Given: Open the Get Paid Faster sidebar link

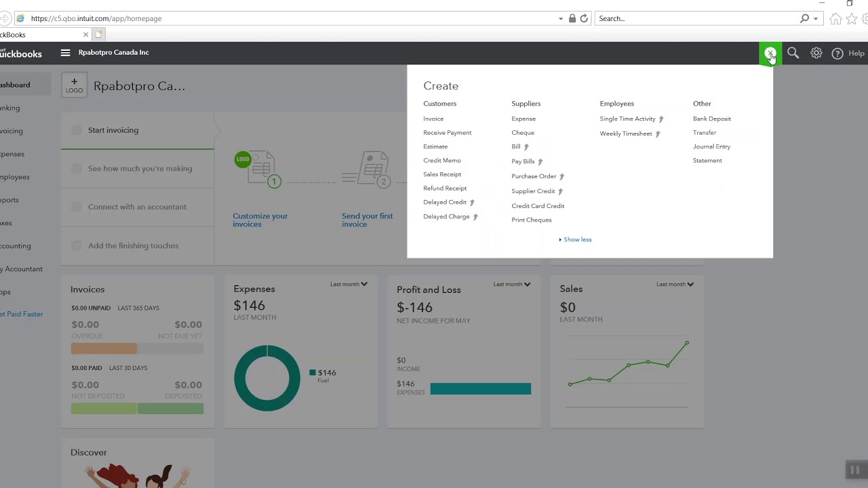Looking at the screenshot, I should tap(22, 314).
